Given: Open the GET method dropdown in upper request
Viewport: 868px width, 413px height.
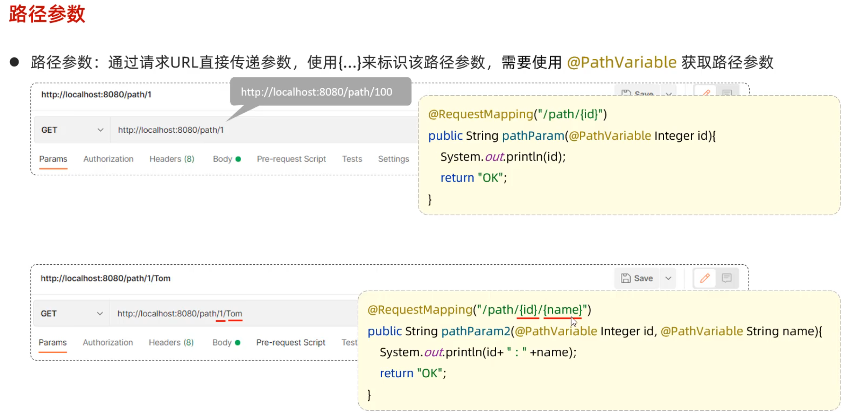Looking at the screenshot, I should pyautogui.click(x=72, y=130).
